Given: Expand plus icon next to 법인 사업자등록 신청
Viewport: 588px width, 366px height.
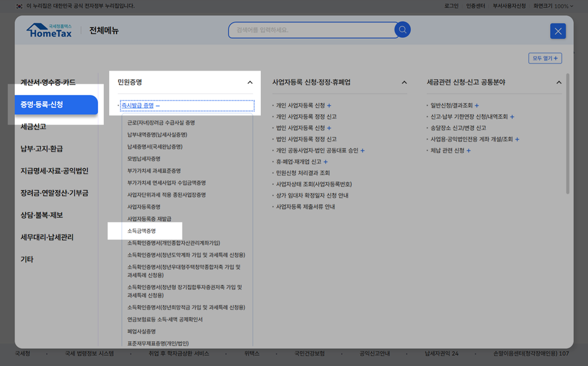Looking at the screenshot, I should (x=329, y=128).
